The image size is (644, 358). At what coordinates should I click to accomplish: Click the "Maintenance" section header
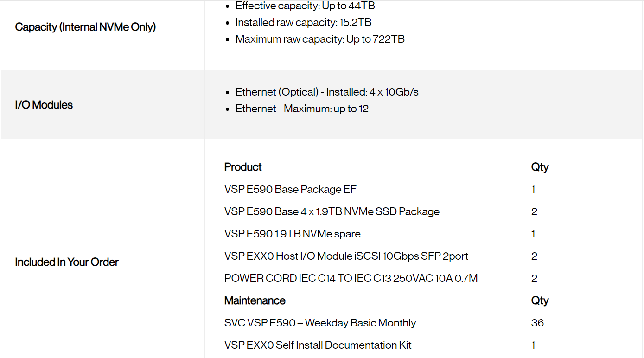255,300
